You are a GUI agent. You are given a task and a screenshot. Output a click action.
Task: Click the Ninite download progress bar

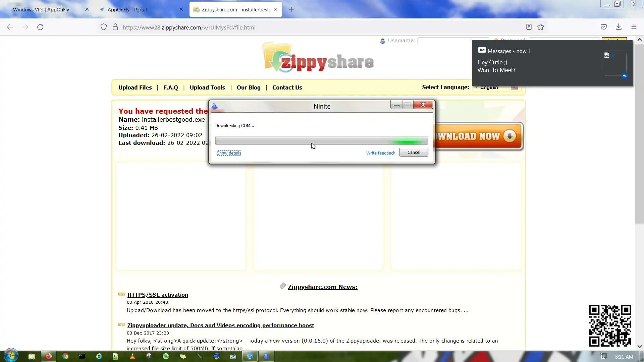click(x=321, y=140)
